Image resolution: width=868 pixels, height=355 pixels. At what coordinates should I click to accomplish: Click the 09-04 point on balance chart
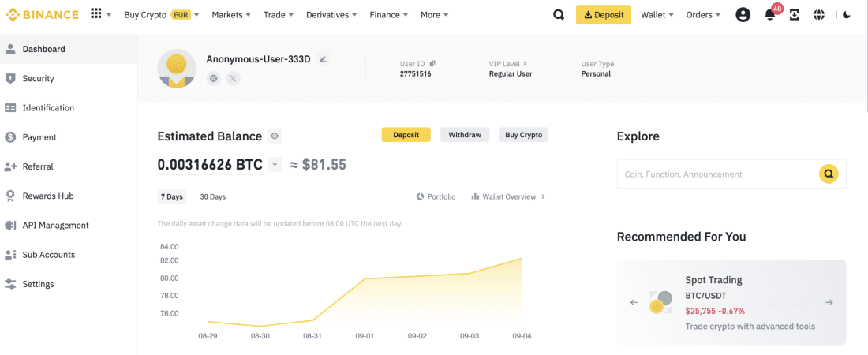tap(522, 258)
